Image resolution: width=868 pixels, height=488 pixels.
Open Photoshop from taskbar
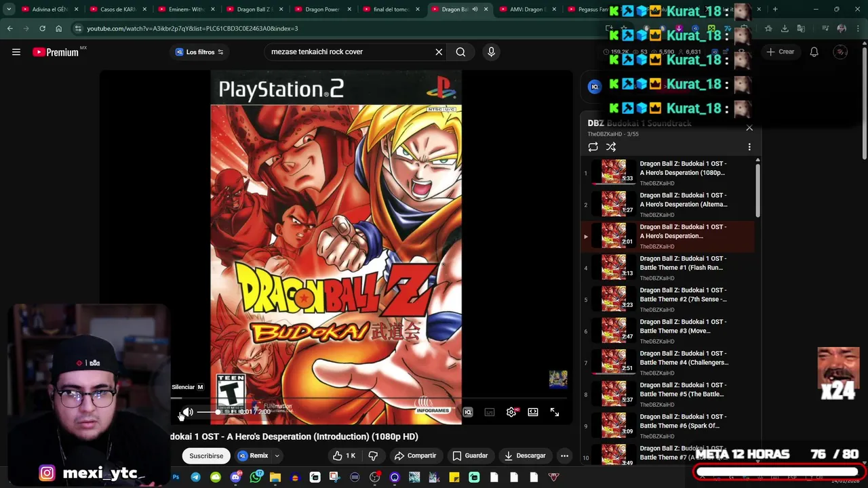pos(176,477)
